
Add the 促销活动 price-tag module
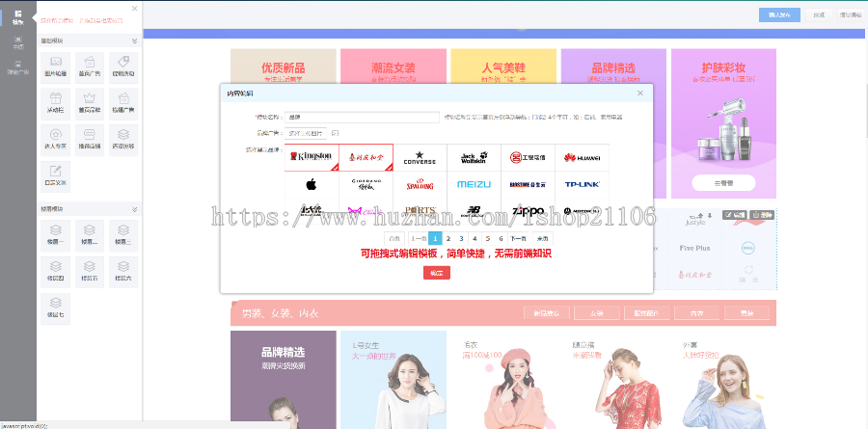(123, 67)
